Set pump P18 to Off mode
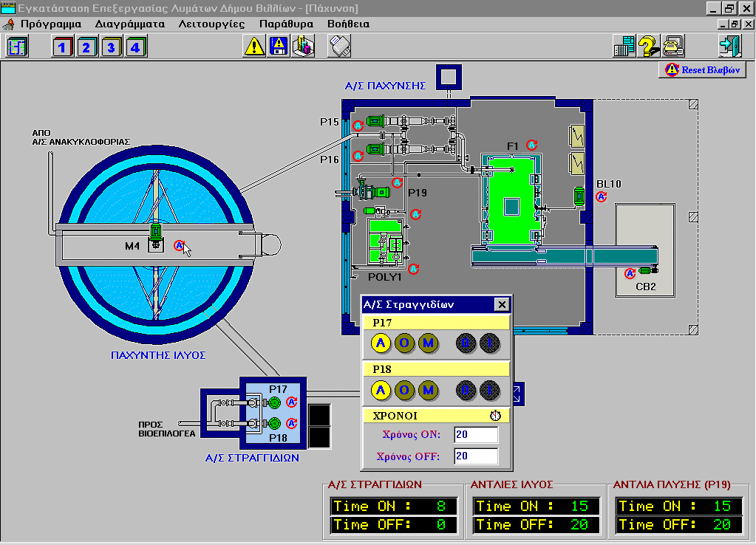This screenshot has height=545, width=756. pos(404,390)
